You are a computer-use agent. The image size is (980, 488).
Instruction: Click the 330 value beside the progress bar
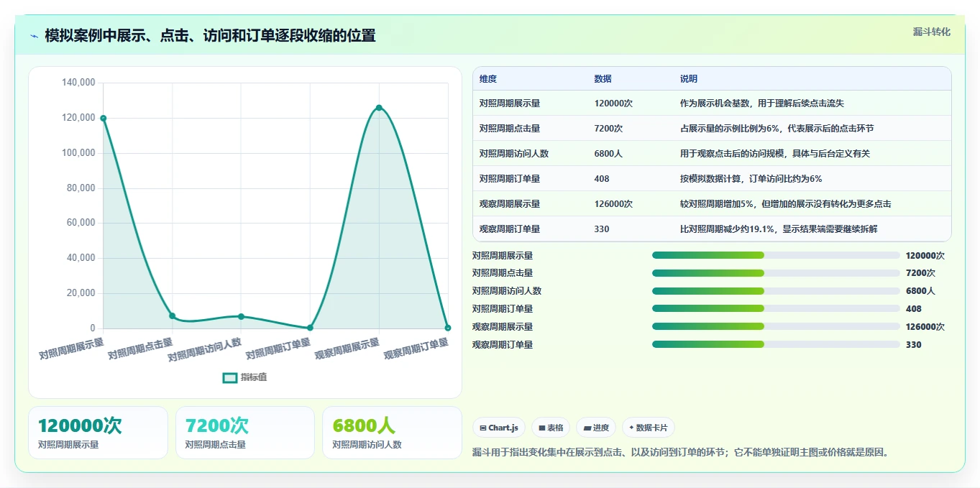tap(913, 345)
